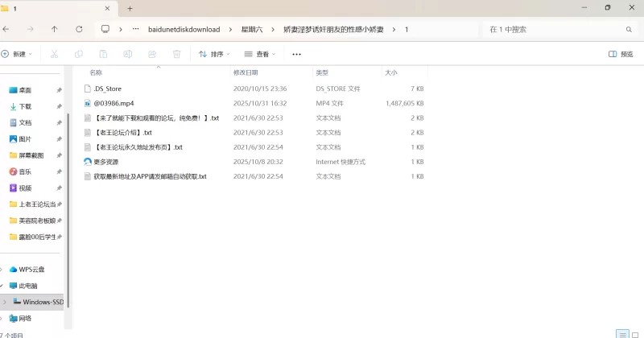Viewport: 644px width, 338px height.
Task: Open the 查看 view options dropdown
Action: click(x=259, y=54)
